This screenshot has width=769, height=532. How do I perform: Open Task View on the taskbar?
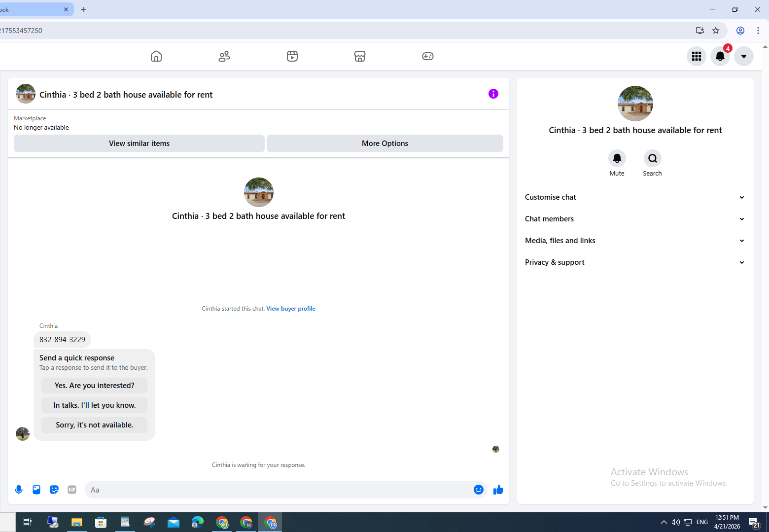[28, 522]
